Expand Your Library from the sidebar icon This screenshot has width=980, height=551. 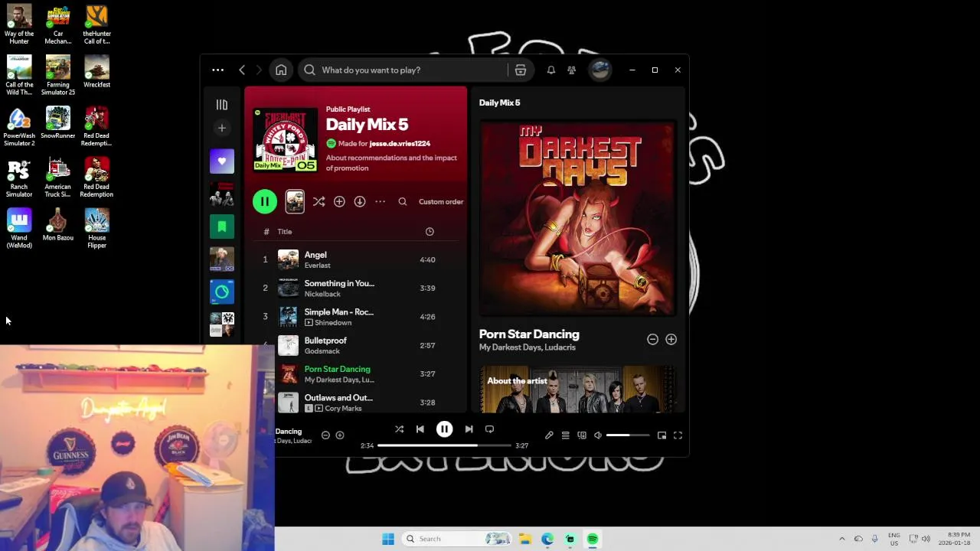(222, 105)
